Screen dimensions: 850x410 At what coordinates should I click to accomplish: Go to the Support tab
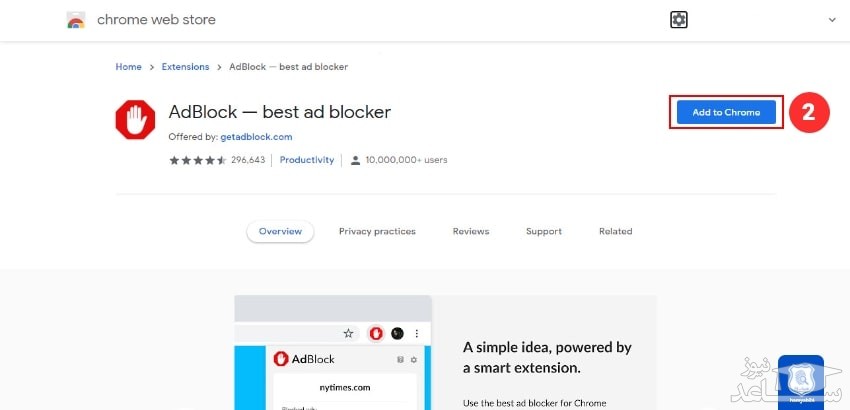[x=544, y=231]
